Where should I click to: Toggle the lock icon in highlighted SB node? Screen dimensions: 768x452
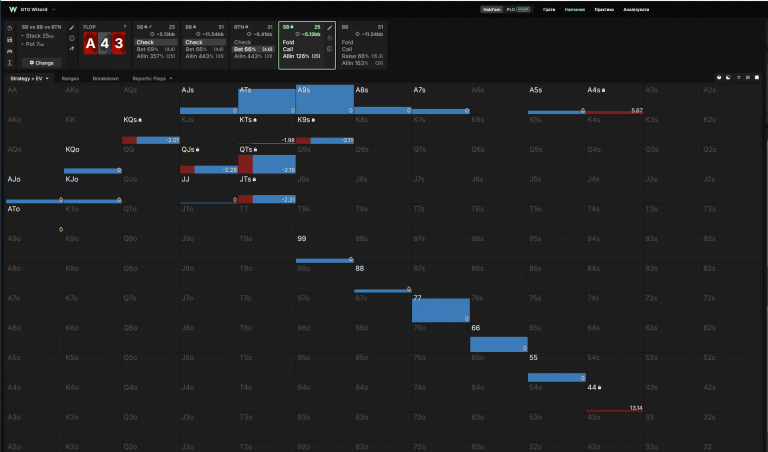pos(330,38)
